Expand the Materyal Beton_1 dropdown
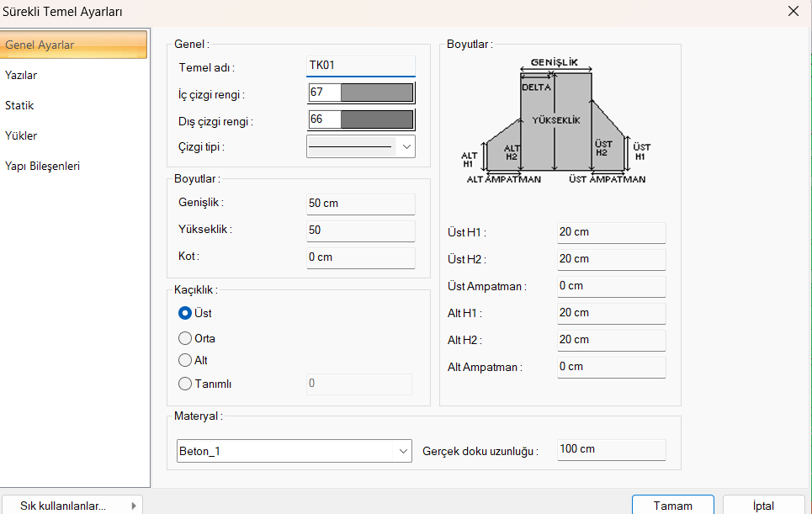 (x=402, y=451)
